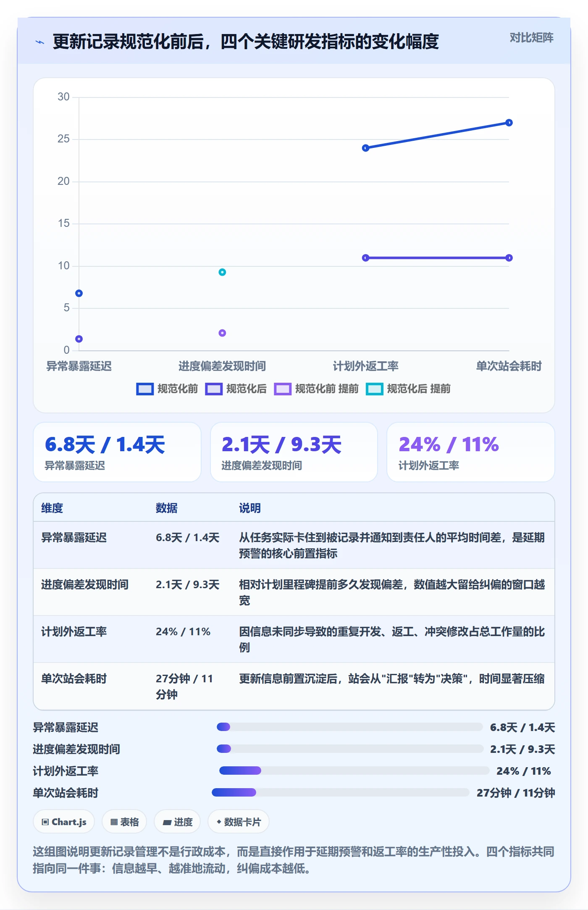The image size is (588, 910).
Task: Select the 进度 tag
Action: point(177,822)
